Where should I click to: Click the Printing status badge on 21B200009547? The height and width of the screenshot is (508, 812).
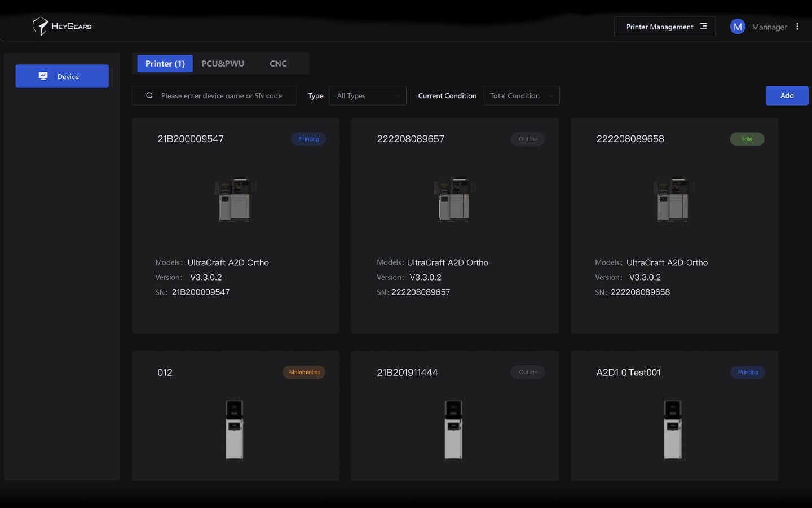coord(308,139)
